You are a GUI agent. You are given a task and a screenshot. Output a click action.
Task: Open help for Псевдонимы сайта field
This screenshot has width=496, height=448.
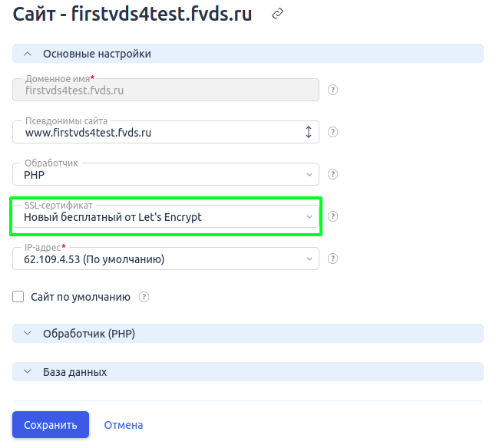tap(332, 132)
